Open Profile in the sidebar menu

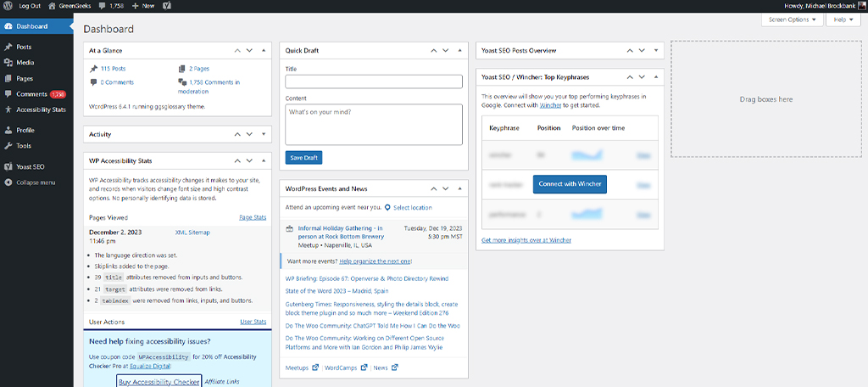[36, 131]
